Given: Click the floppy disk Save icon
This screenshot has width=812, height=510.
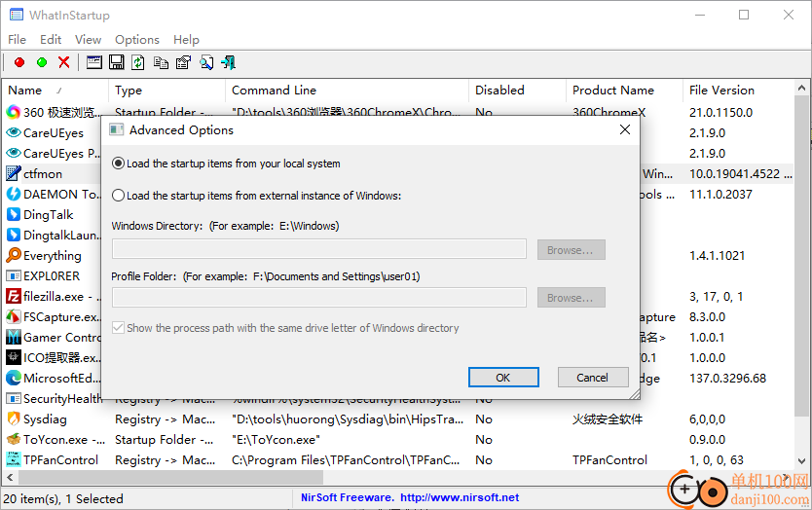Looking at the screenshot, I should [x=117, y=62].
